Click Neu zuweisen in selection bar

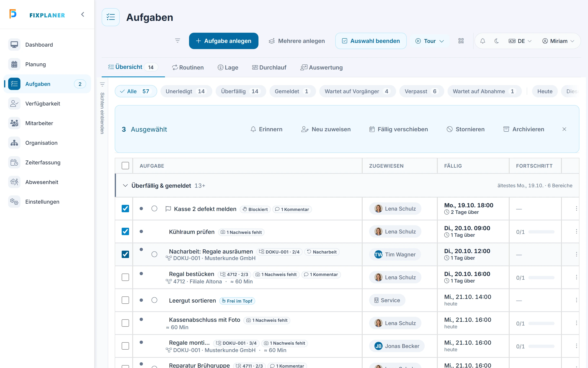326,129
